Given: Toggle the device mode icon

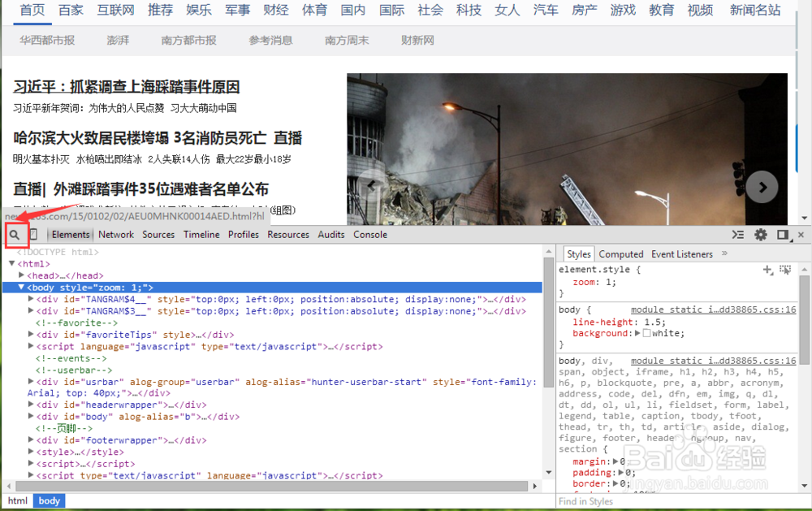Looking at the screenshot, I should tap(33, 234).
